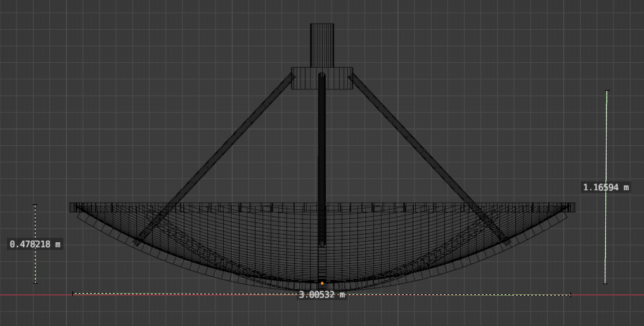Select the 1.16594 m height measurement label
The height and width of the screenshot is (326, 644).
[606, 187]
